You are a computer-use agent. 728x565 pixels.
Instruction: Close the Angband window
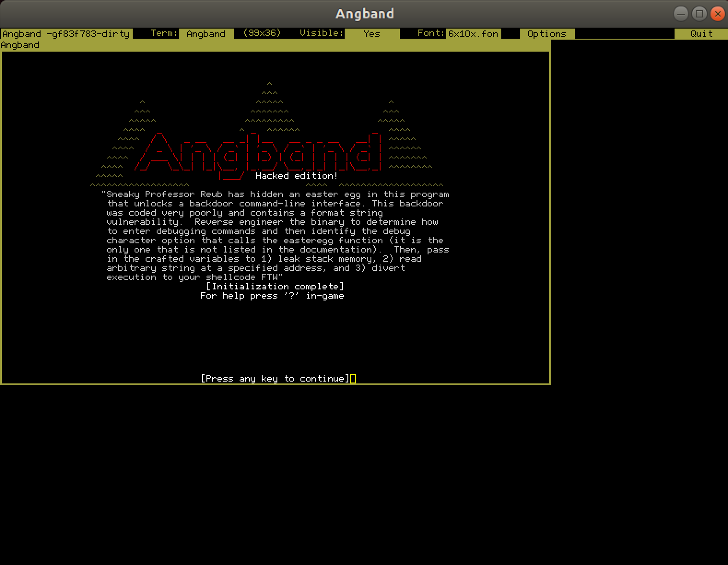717,14
